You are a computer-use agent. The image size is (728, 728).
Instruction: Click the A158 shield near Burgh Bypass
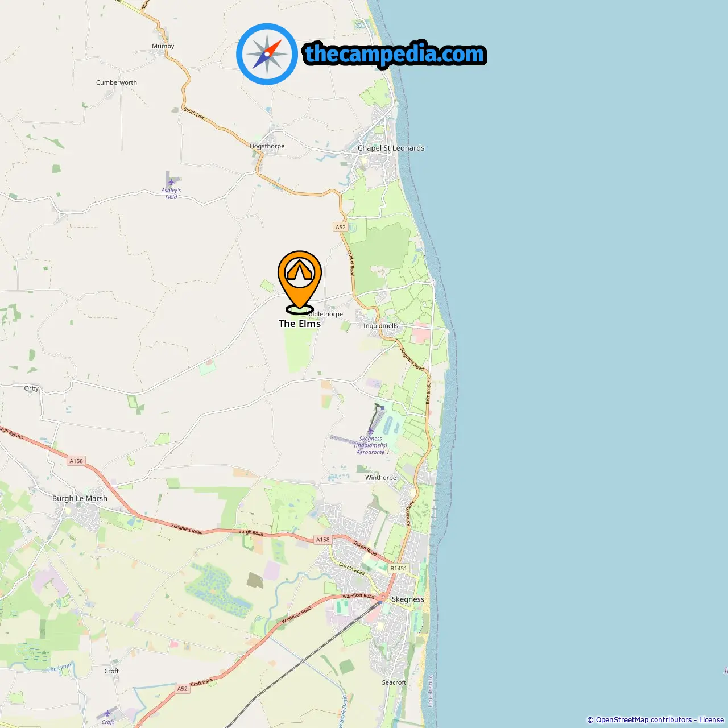click(x=76, y=461)
